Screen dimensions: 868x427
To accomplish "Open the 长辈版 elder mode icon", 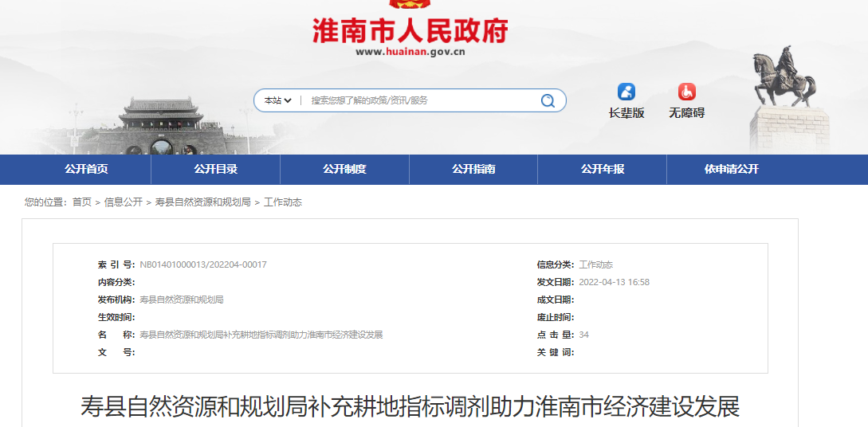I will tap(626, 92).
